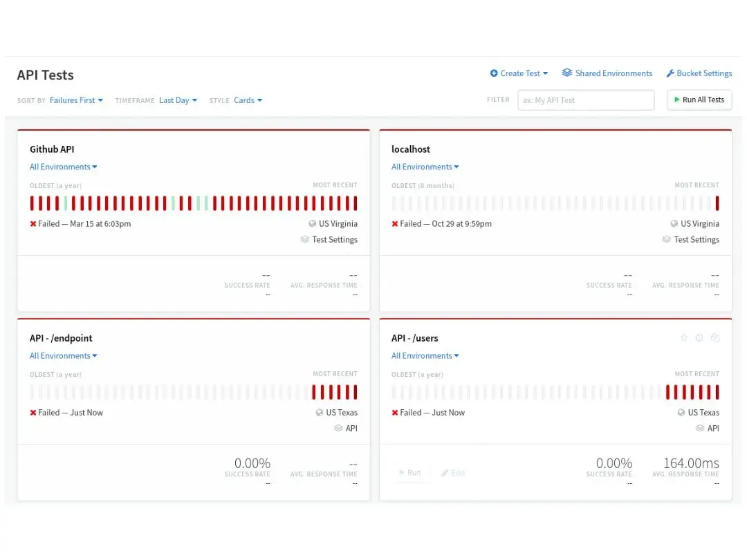Change the Style Cards dropdown

click(x=248, y=100)
